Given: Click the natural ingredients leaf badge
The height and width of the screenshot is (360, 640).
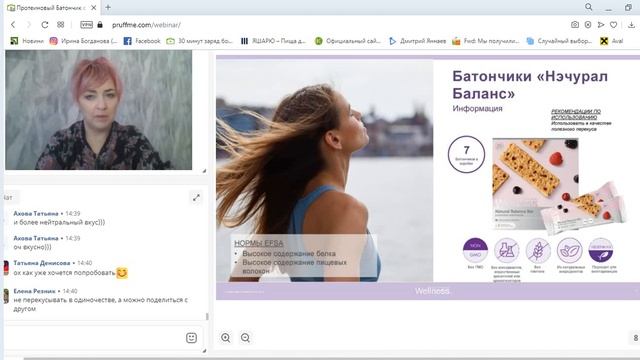Looking at the screenshot, I should pos(569,250).
